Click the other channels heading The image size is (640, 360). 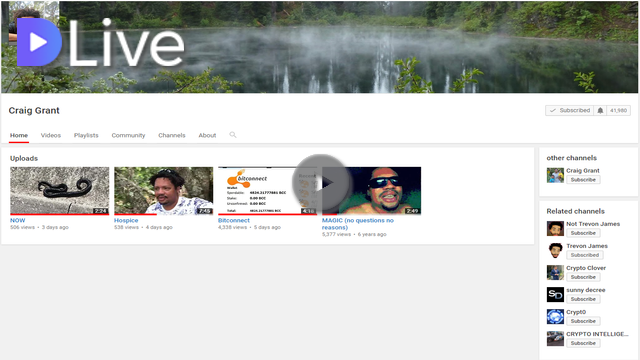coord(571,158)
